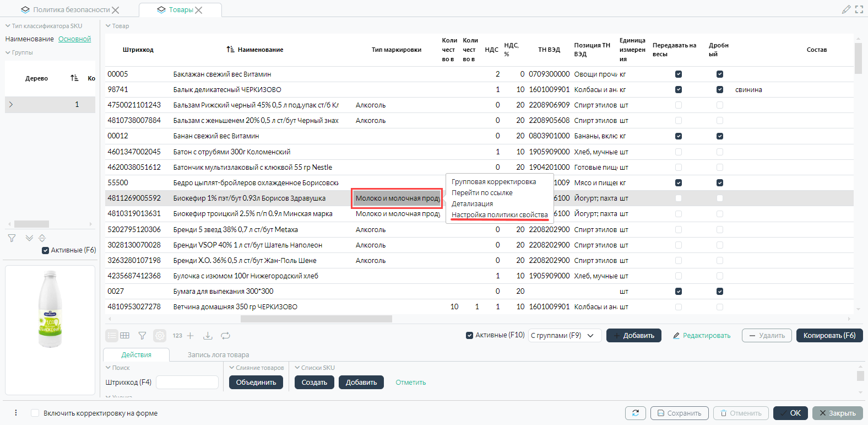Select 'Настройка политики свойства' context menu item
This screenshot has height=425, width=868.
coord(500,214)
